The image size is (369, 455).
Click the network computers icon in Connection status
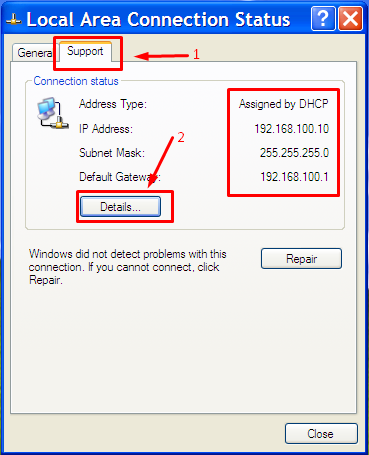pyautogui.click(x=53, y=113)
